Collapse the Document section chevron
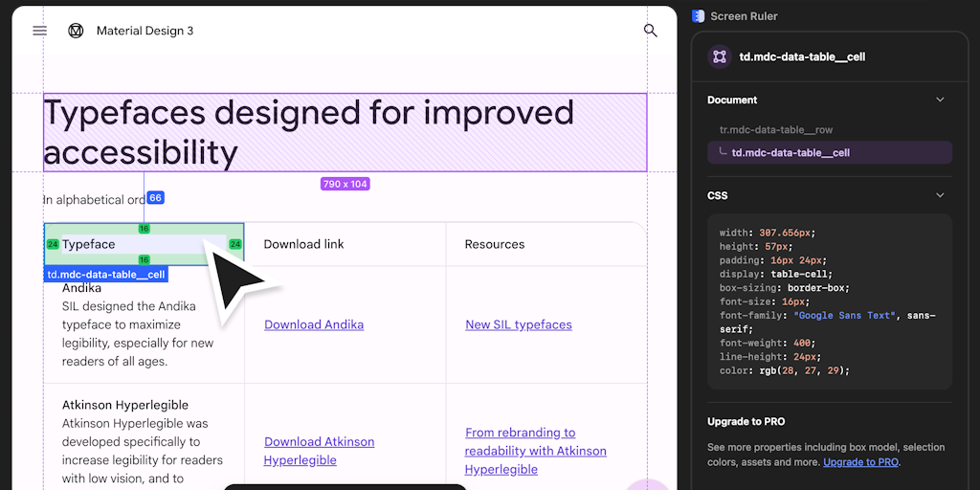The width and height of the screenshot is (980, 490). coord(940,100)
